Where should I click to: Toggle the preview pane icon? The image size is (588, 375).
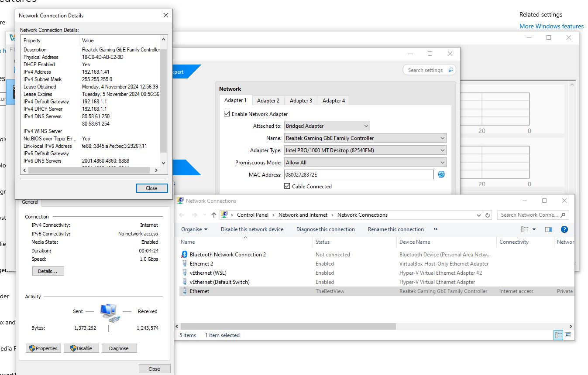pyautogui.click(x=548, y=229)
